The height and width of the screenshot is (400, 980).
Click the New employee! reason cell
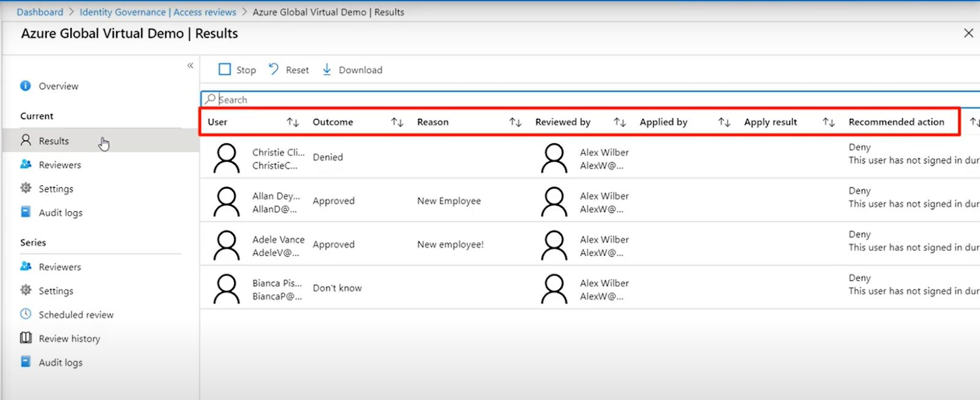coord(450,244)
